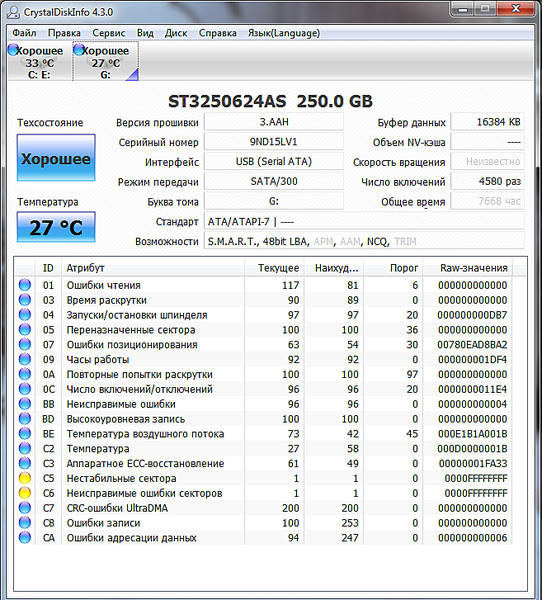Open the Язык(Language) menu
Image resolution: width=542 pixels, height=600 pixels.
284,33
